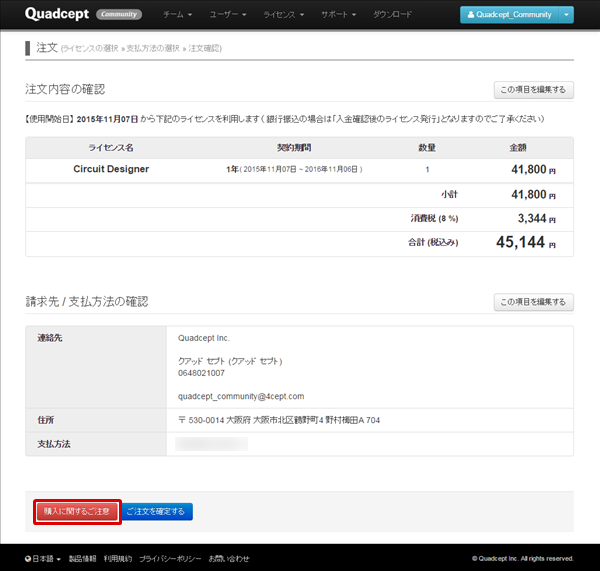Open the 日本語 language selector
Image resolution: width=600 pixels, height=571 pixels.
tap(43, 559)
